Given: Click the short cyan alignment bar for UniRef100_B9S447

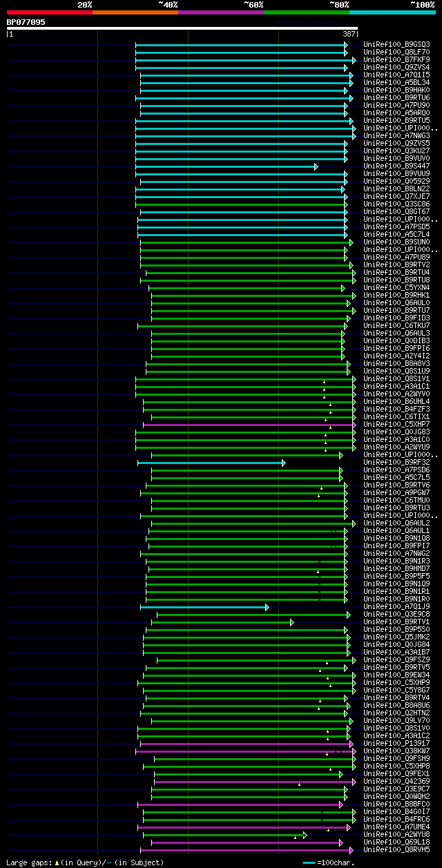Looking at the screenshot, I should 226,166.
